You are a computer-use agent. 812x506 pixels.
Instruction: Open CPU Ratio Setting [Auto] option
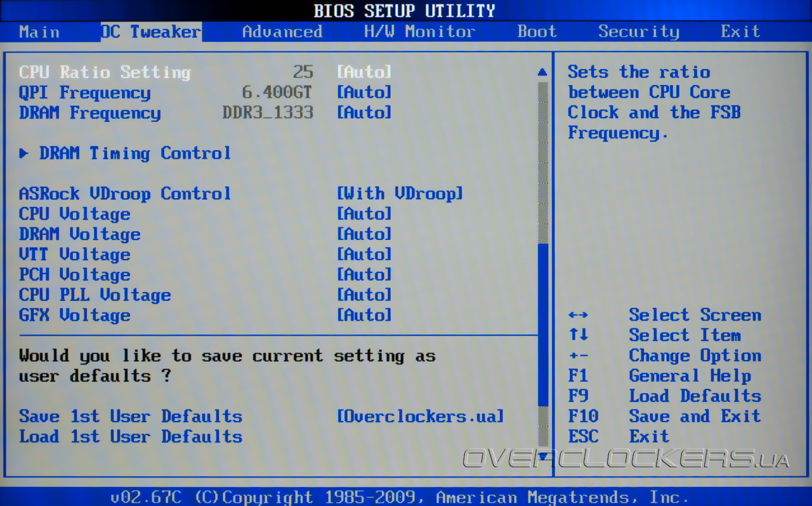point(364,72)
